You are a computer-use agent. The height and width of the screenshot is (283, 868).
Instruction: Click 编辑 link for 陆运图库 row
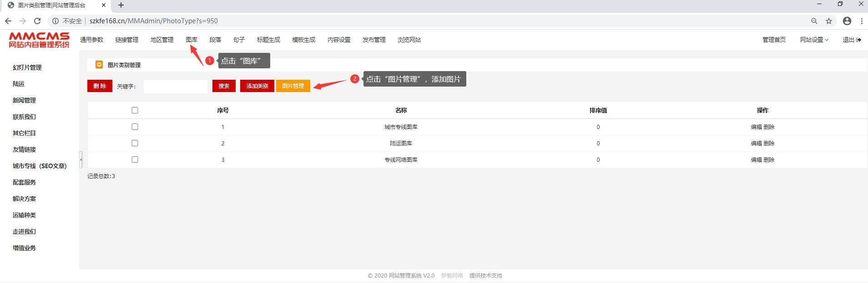756,143
